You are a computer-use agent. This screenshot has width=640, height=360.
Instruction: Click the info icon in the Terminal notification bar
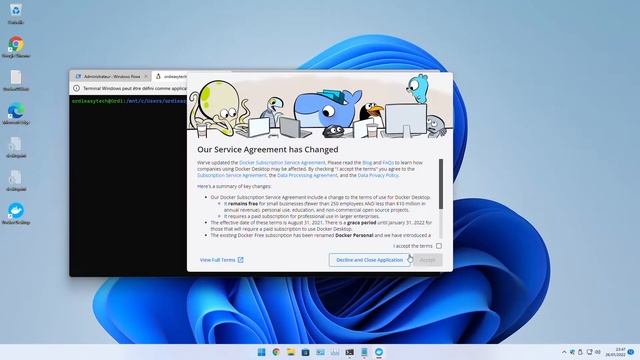pyautogui.click(x=76, y=88)
